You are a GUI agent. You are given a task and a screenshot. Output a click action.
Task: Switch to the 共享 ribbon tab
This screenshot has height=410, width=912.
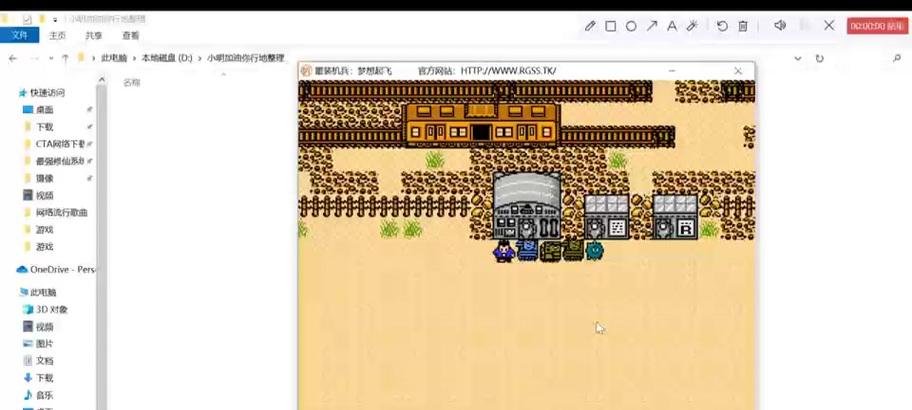click(94, 35)
